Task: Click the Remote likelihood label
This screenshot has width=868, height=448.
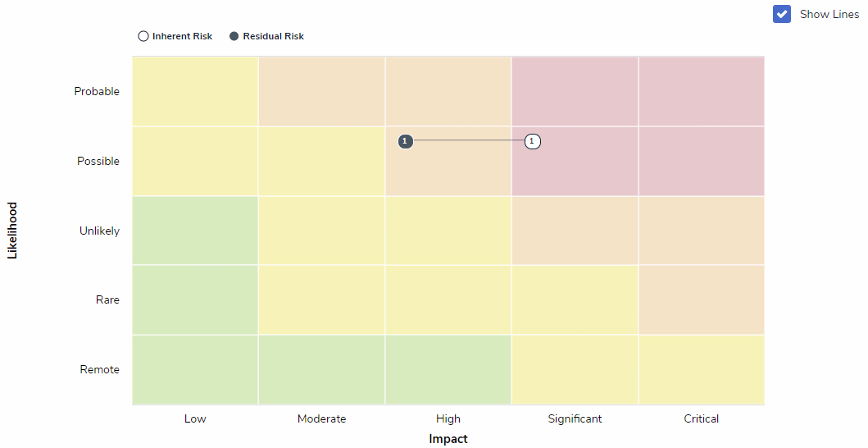Action: (x=99, y=370)
